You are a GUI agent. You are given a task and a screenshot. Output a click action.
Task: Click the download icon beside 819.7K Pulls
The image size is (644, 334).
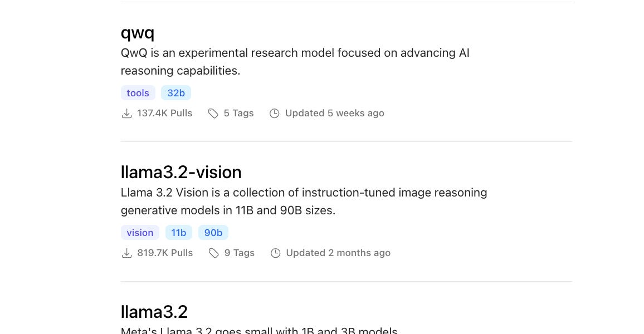click(127, 253)
